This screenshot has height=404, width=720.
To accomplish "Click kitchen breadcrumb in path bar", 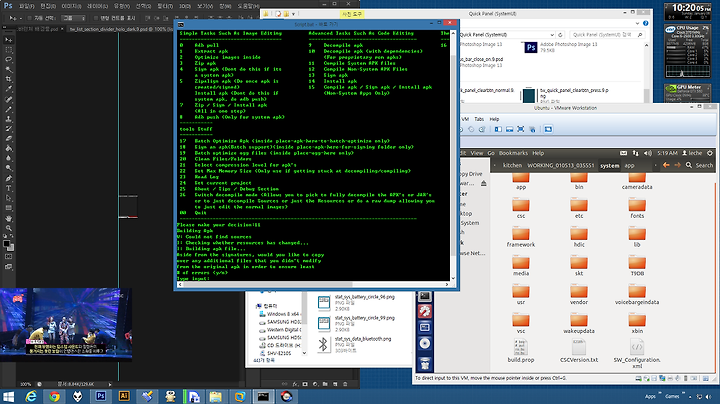I will coord(512,165).
